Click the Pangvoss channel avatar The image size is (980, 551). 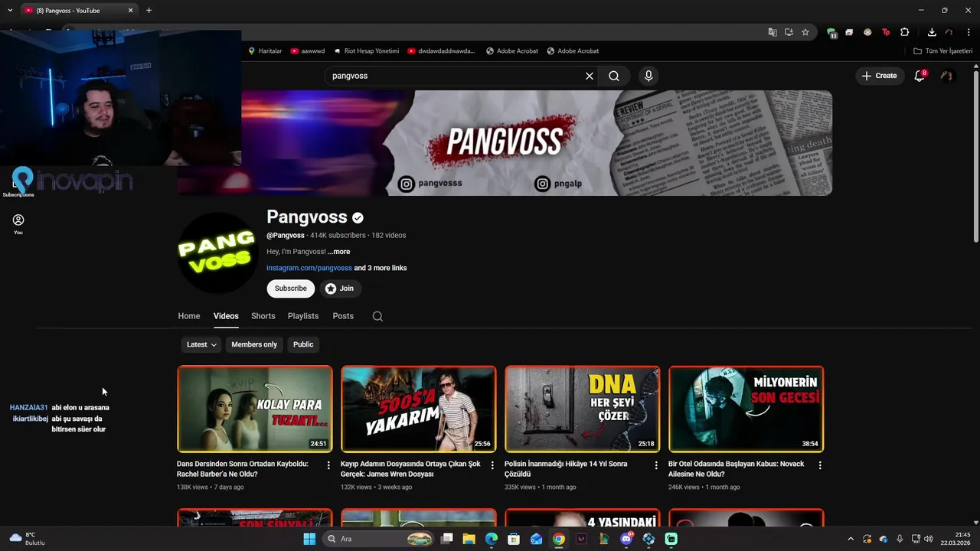(217, 253)
